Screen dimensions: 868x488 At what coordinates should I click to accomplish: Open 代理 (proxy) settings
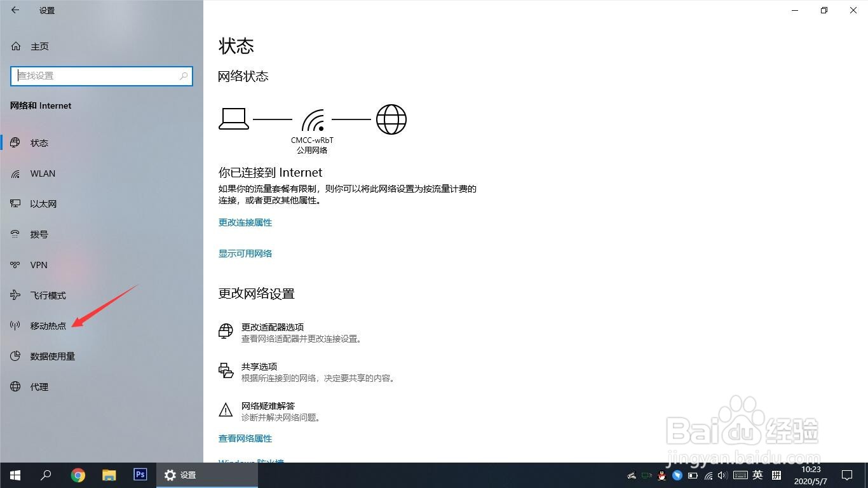pos(37,386)
